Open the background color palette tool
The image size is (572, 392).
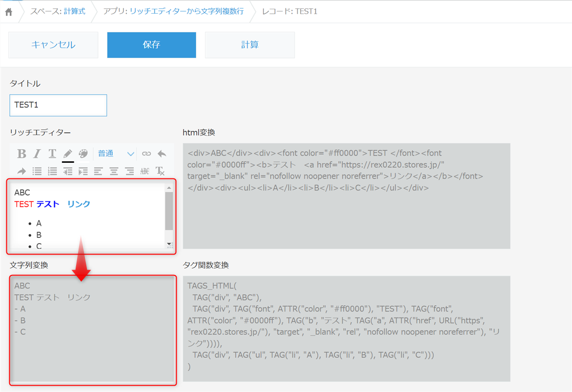pos(83,154)
